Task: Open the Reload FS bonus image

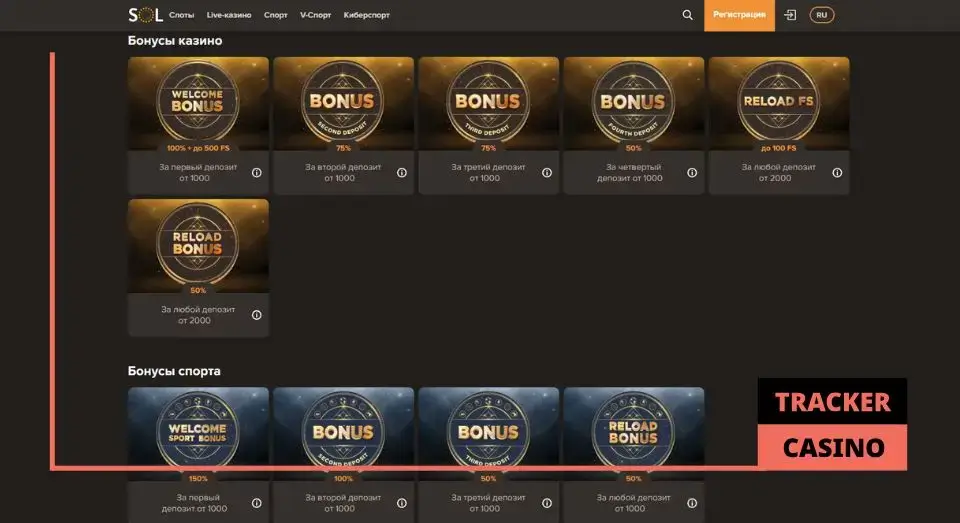Action: point(778,102)
